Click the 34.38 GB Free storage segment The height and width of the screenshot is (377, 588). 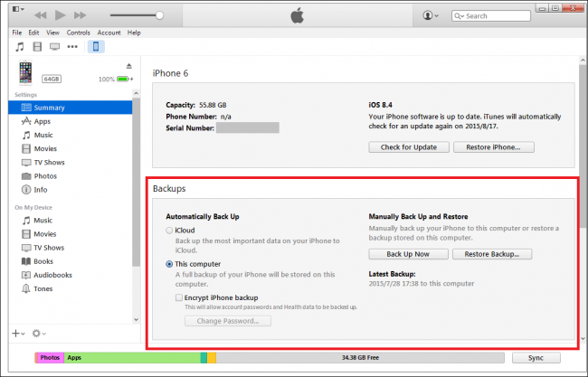(x=360, y=357)
